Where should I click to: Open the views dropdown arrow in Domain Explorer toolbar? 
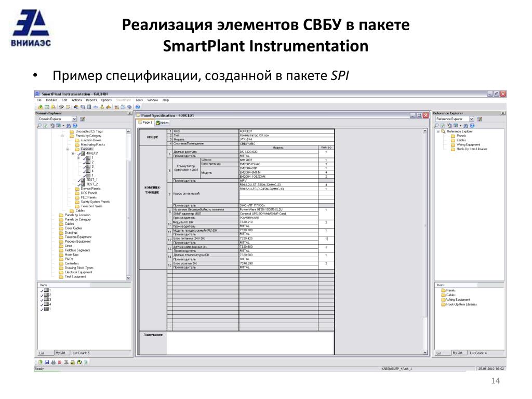click(x=63, y=126)
